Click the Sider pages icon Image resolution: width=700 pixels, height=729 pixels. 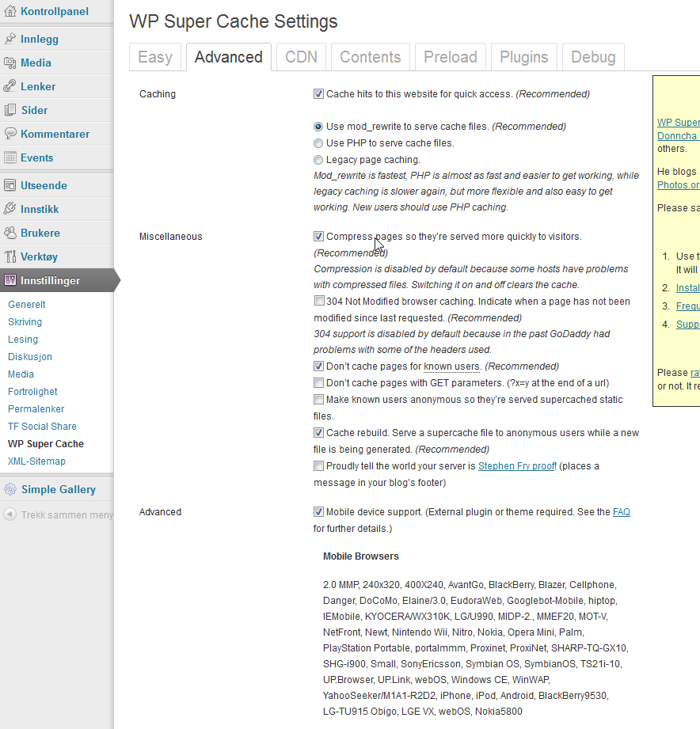(x=10, y=110)
